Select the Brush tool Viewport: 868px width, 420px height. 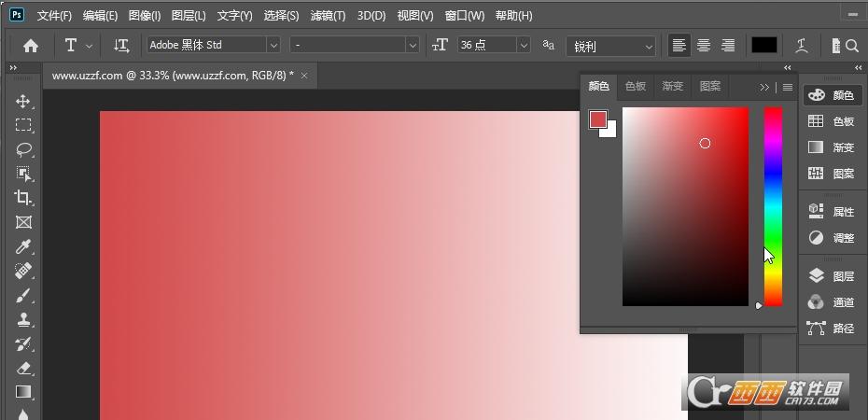[23, 295]
